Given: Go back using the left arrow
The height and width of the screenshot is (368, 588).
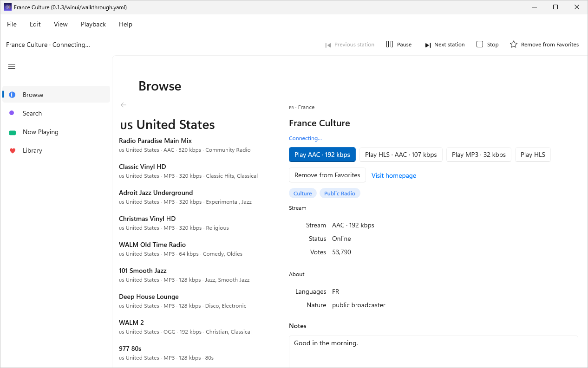Looking at the screenshot, I should 123,105.
